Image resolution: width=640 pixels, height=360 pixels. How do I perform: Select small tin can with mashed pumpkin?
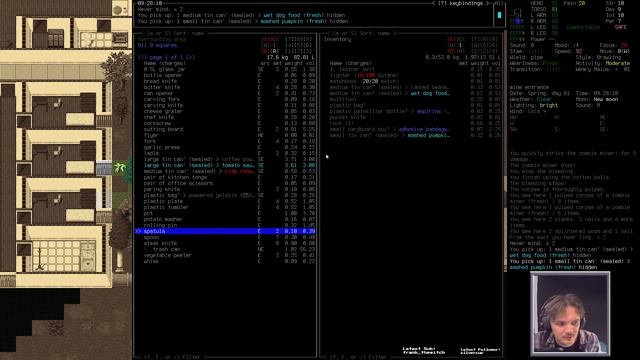(x=416, y=135)
